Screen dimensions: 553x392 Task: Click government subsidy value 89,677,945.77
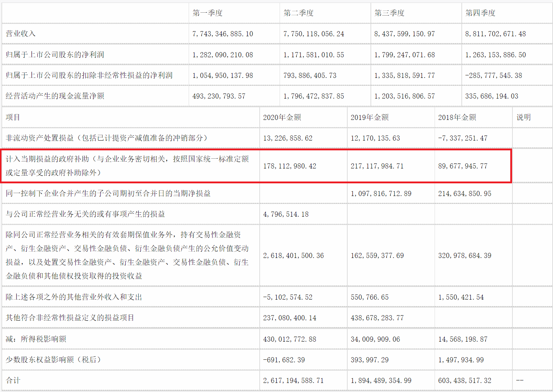point(463,166)
